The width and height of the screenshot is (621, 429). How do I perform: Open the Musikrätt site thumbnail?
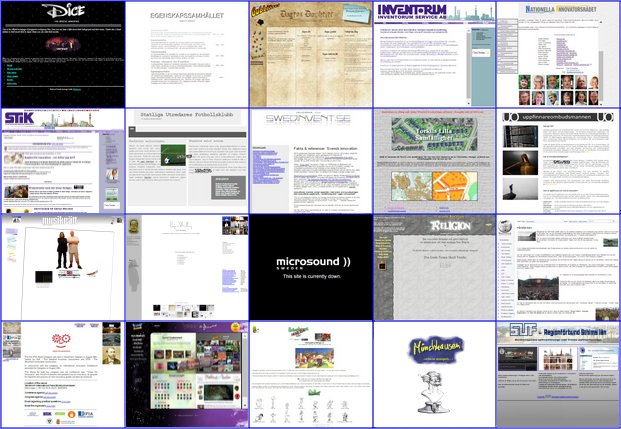(x=63, y=267)
